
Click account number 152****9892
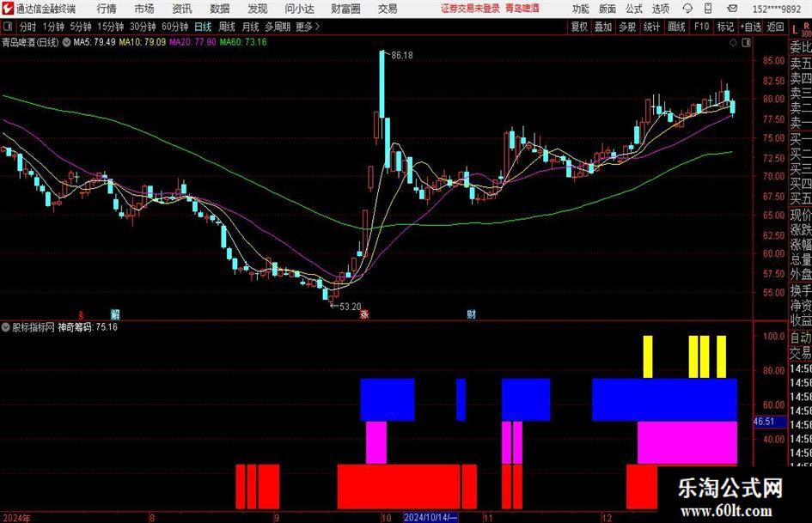click(776, 9)
